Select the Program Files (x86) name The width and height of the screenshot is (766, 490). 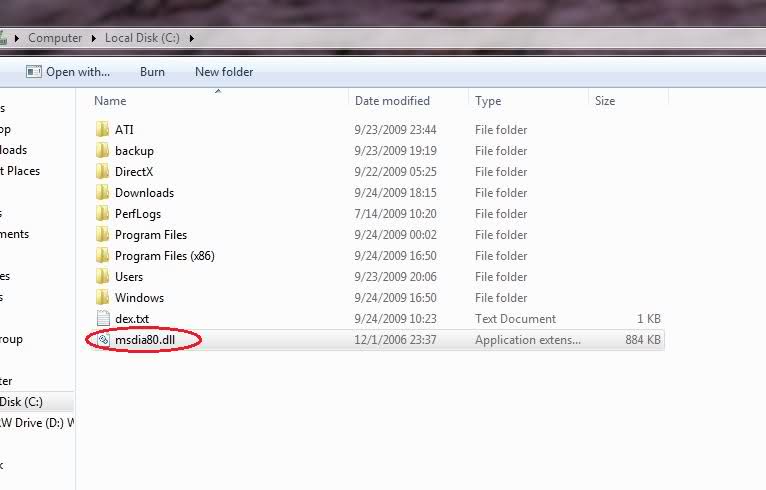[x=165, y=256]
